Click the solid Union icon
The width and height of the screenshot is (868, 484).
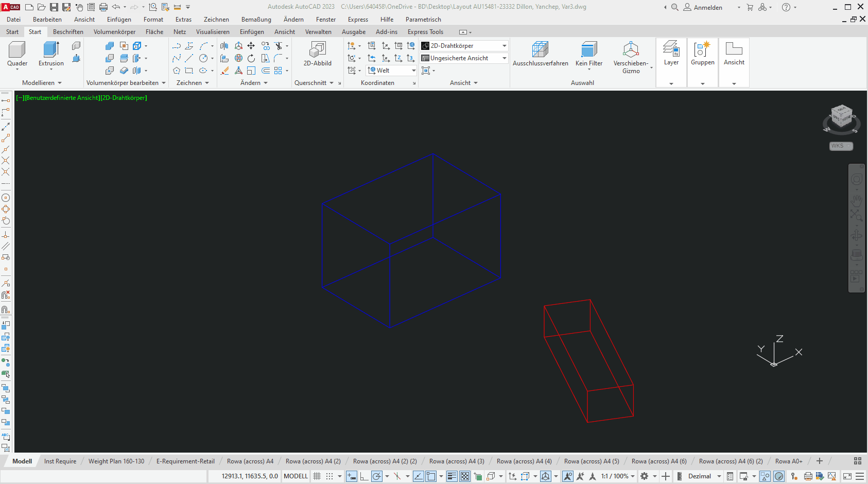110,46
